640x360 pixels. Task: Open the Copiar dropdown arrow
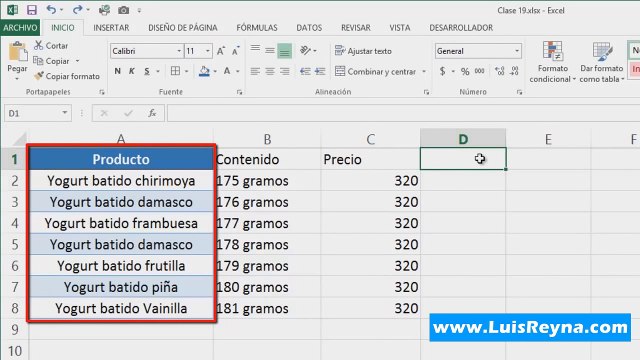click(77, 61)
